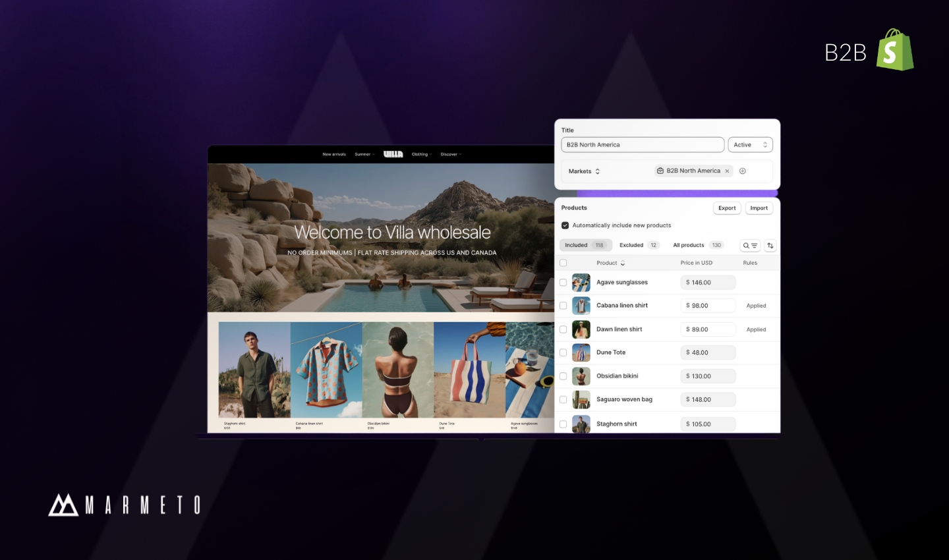Click the Saguaro woven bag product name
Screen dimensions: 949x560
[x=624, y=400]
